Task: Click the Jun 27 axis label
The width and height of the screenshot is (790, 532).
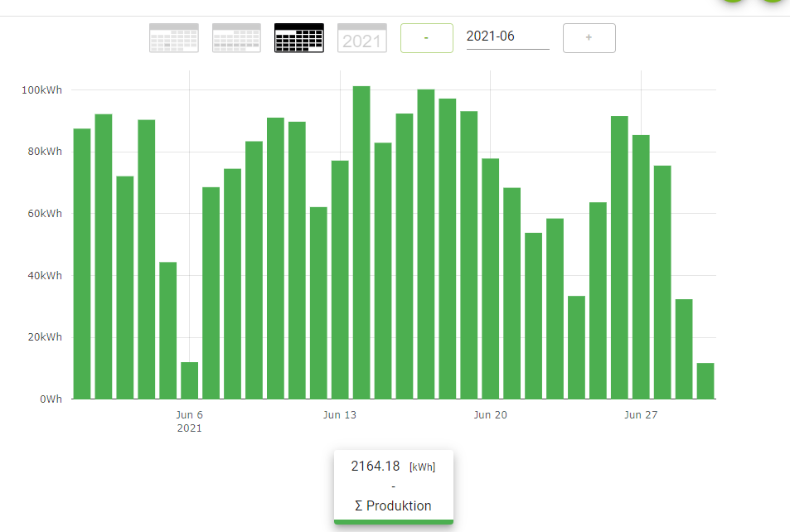Action: tap(641, 414)
